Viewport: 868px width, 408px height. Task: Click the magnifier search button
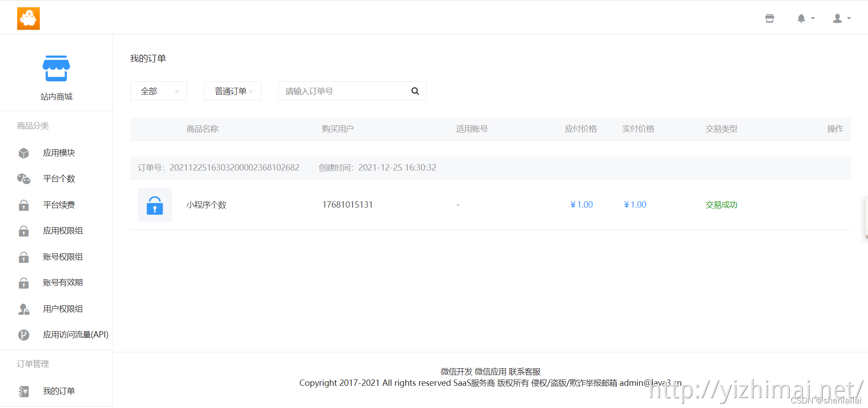click(415, 91)
